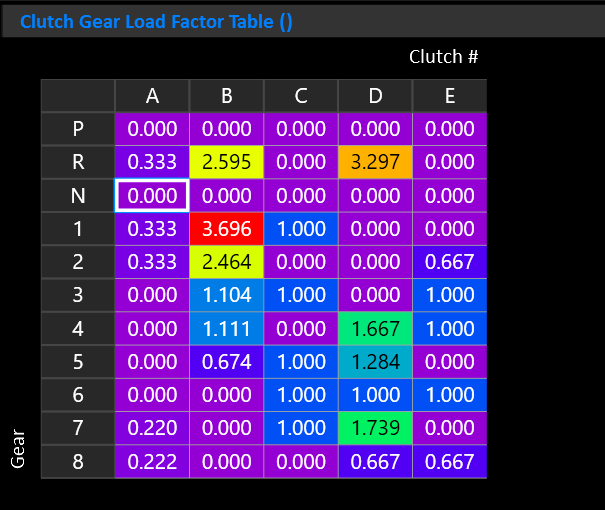Click cell 0.333 in gear 1 row
The height and width of the screenshot is (510, 605).
[152, 229]
